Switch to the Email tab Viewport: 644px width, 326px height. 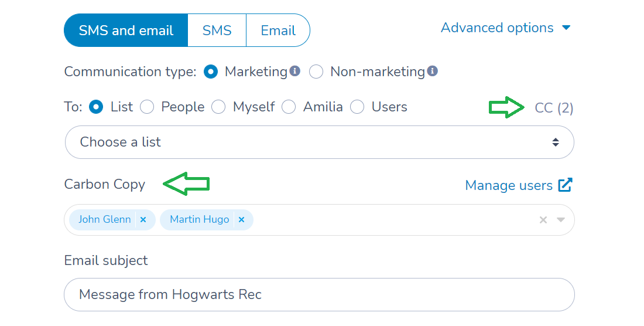point(278,30)
